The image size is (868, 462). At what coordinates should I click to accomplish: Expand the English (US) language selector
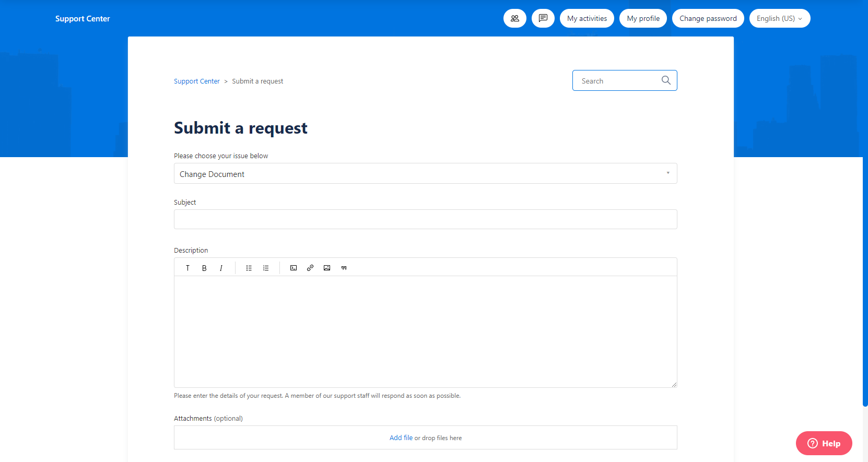pyautogui.click(x=779, y=18)
